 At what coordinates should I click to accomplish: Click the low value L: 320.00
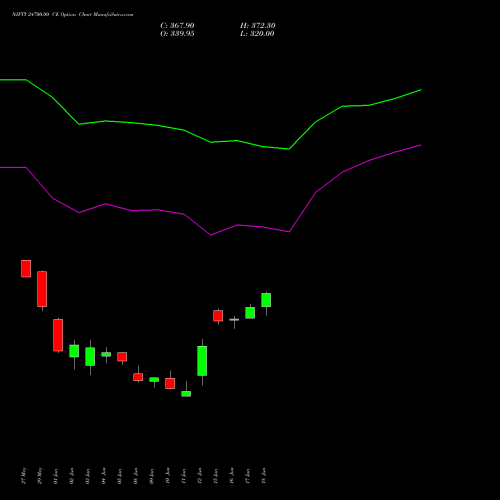pyautogui.click(x=257, y=34)
